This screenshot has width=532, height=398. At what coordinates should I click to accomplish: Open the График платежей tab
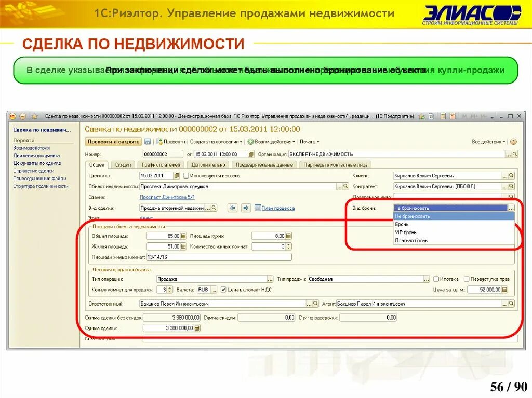[161, 165]
